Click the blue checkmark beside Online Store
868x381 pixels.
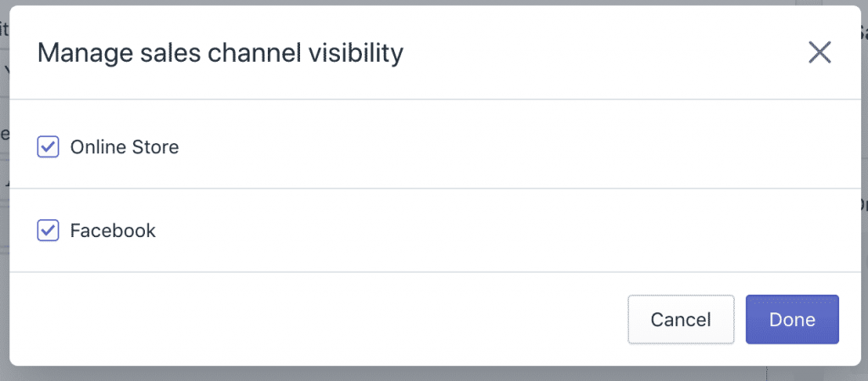click(48, 147)
